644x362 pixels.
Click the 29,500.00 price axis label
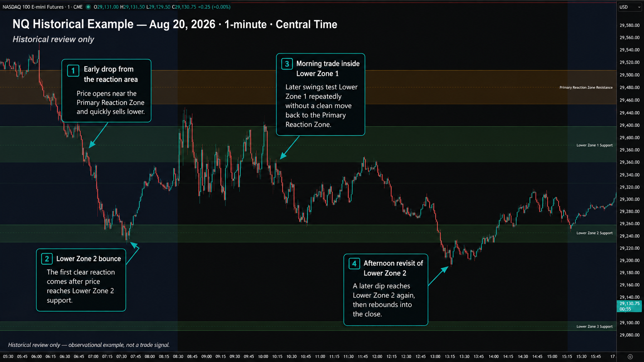[629, 75]
